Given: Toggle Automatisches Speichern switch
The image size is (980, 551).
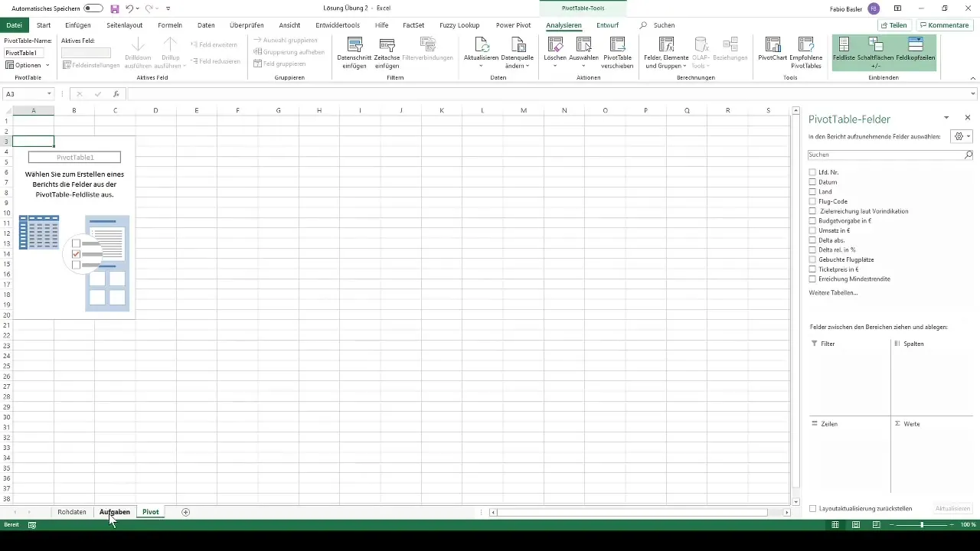Looking at the screenshot, I should (x=93, y=8).
